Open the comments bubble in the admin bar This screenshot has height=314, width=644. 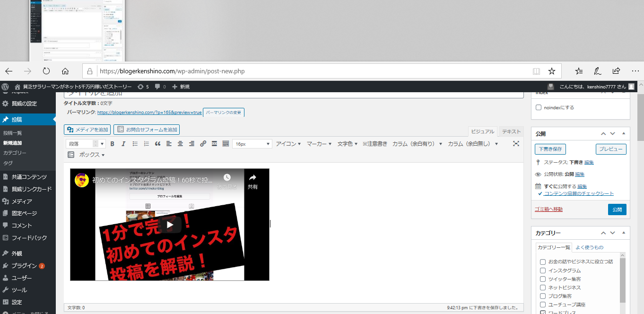[160, 87]
